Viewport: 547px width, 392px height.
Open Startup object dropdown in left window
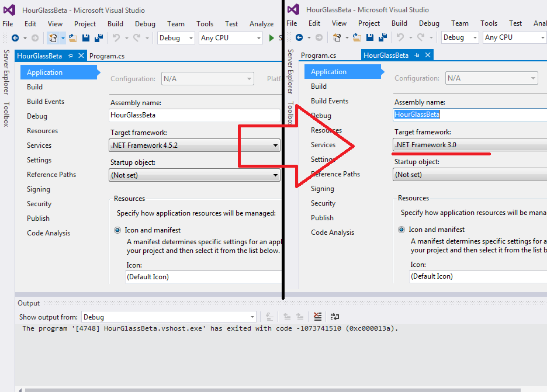195,175
